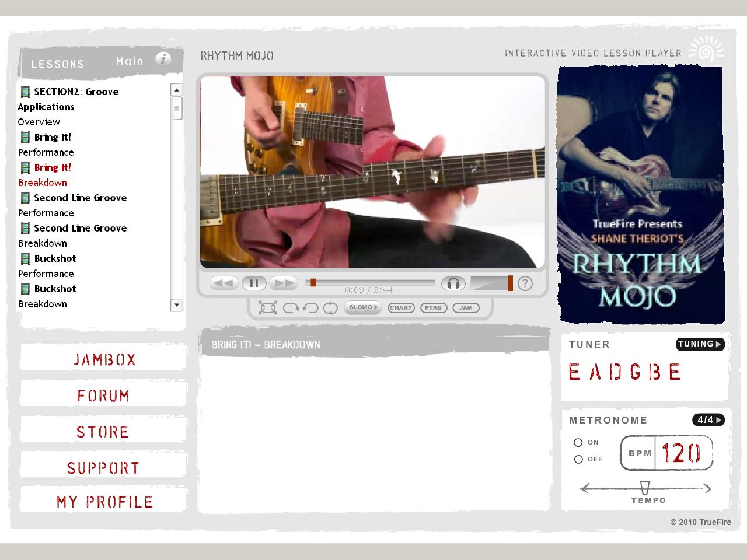Click the fast-forward button
Screen dimensions: 747x560
284,283
